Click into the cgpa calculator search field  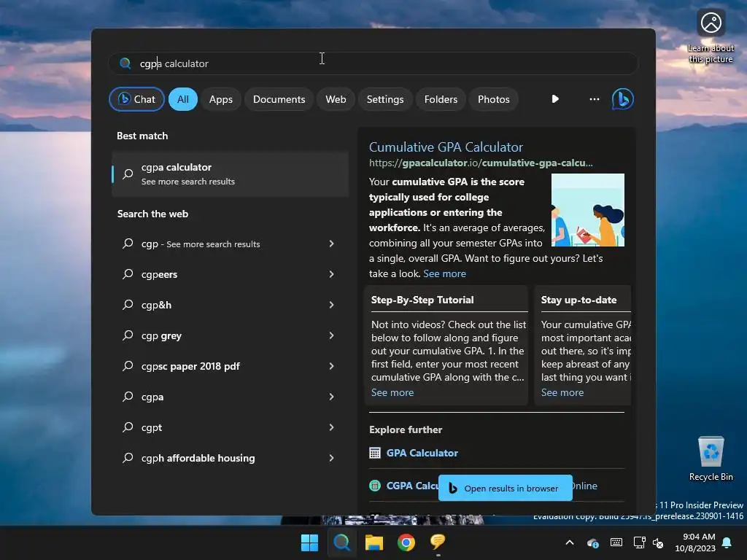[373, 63]
